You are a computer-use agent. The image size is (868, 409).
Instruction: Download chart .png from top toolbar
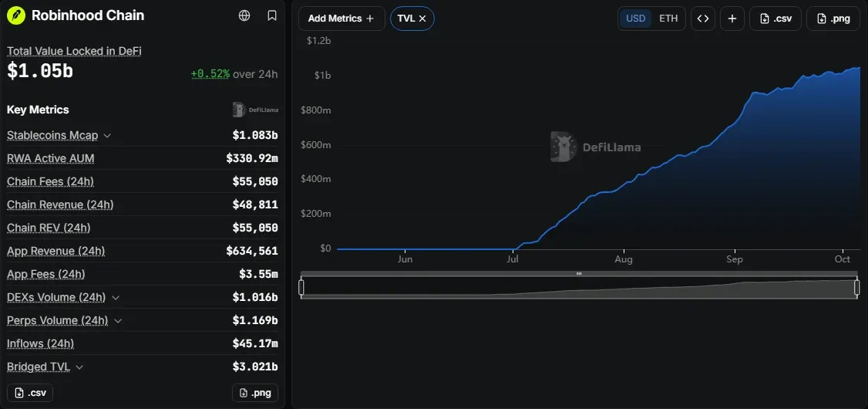coord(833,19)
